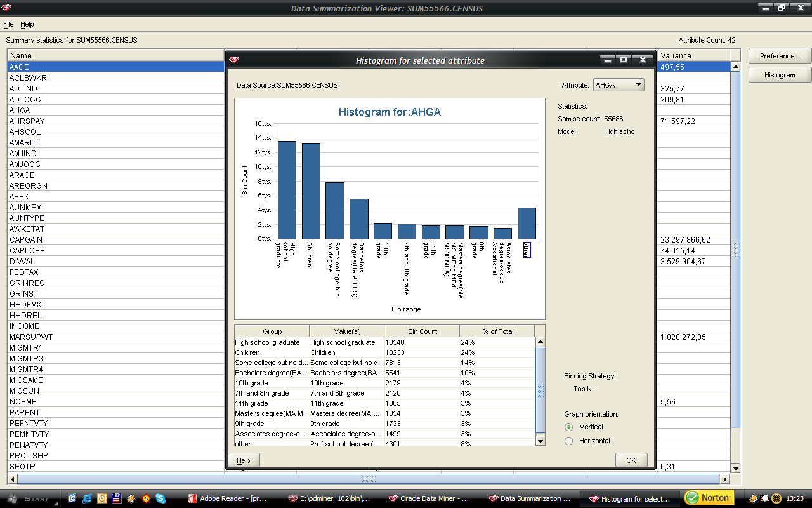Click the round yellow system tray icon
Screen dimensions: 812x508
(776, 498)
